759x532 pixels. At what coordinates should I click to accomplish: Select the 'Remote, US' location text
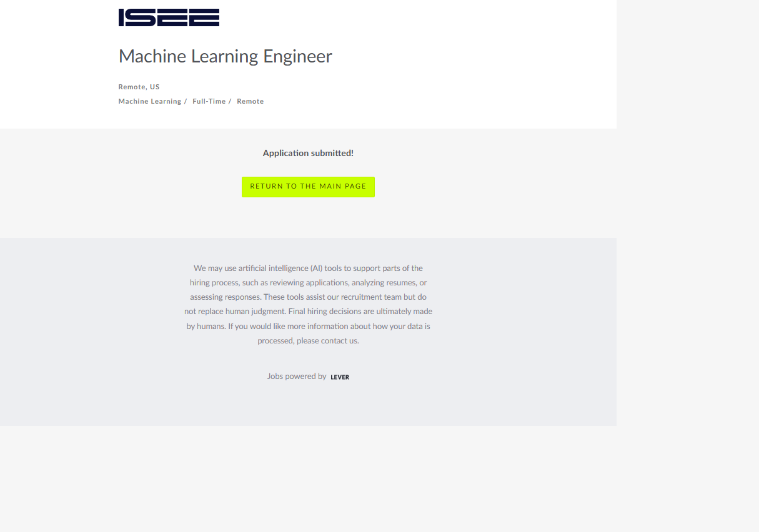point(139,87)
